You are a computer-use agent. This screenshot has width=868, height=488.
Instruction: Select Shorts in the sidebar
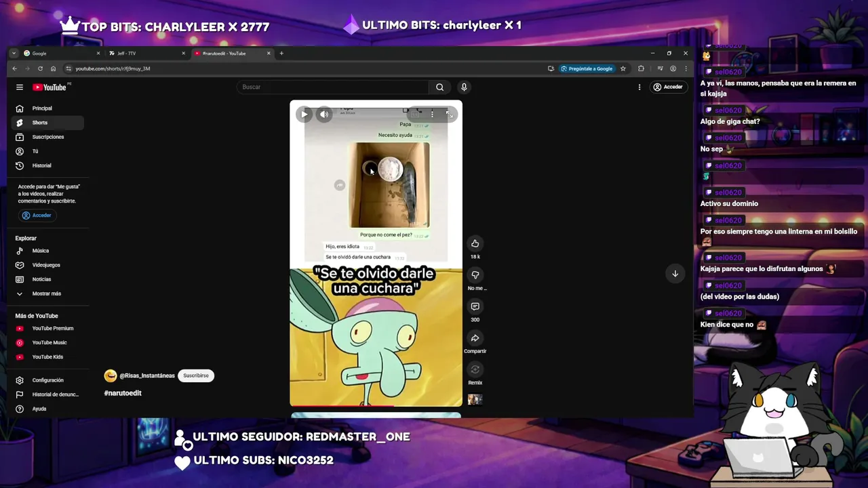[47, 123]
